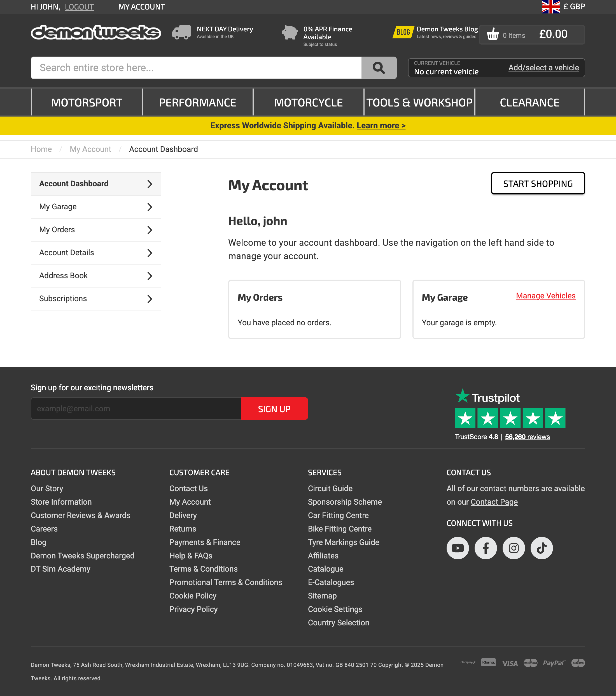Click the Manage Vehicles link
This screenshot has height=696, width=616.
coord(545,296)
